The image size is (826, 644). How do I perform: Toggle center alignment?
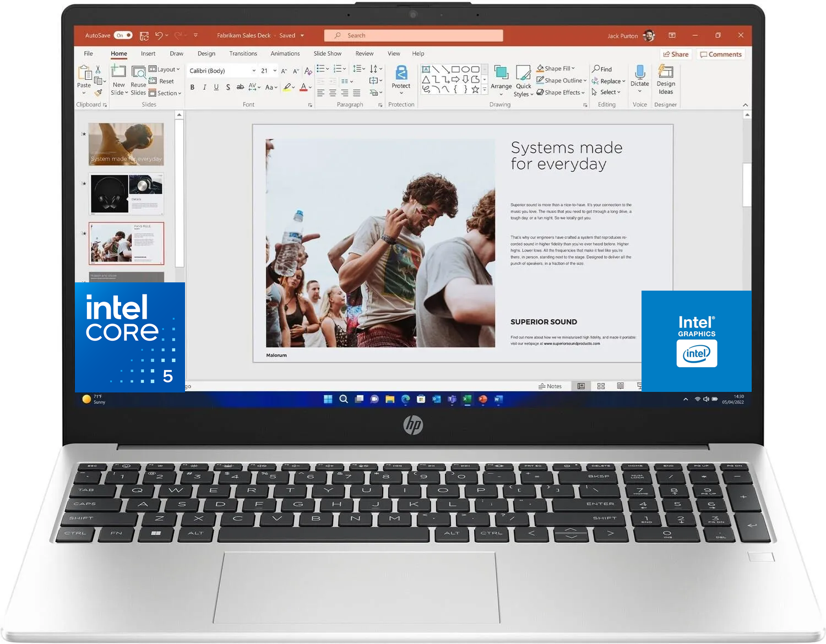(x=333, y=93)
